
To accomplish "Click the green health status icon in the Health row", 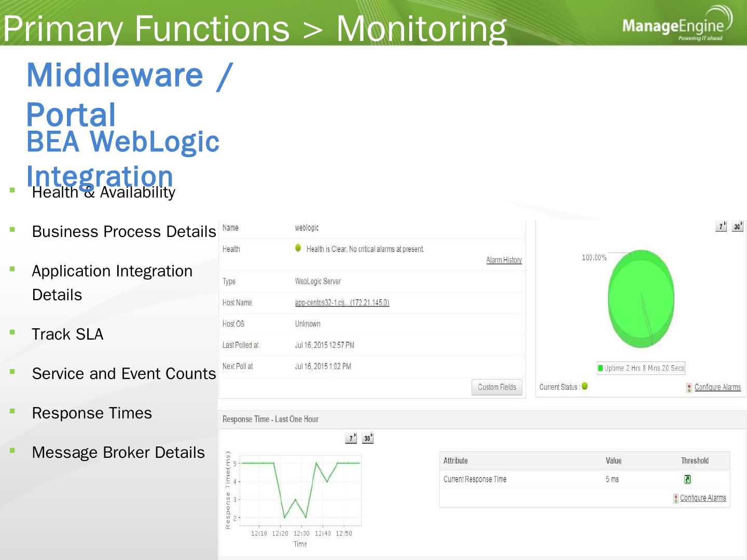I will (298, 248).
